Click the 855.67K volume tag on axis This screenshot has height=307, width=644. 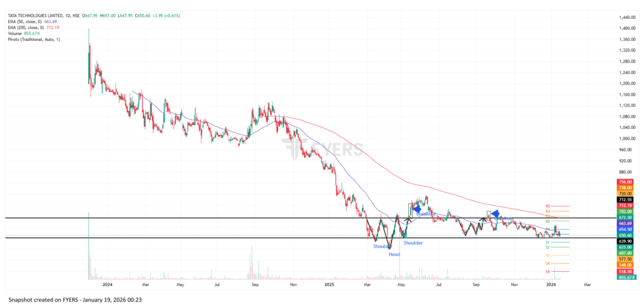pyautogui.click(x=625, y=277)
